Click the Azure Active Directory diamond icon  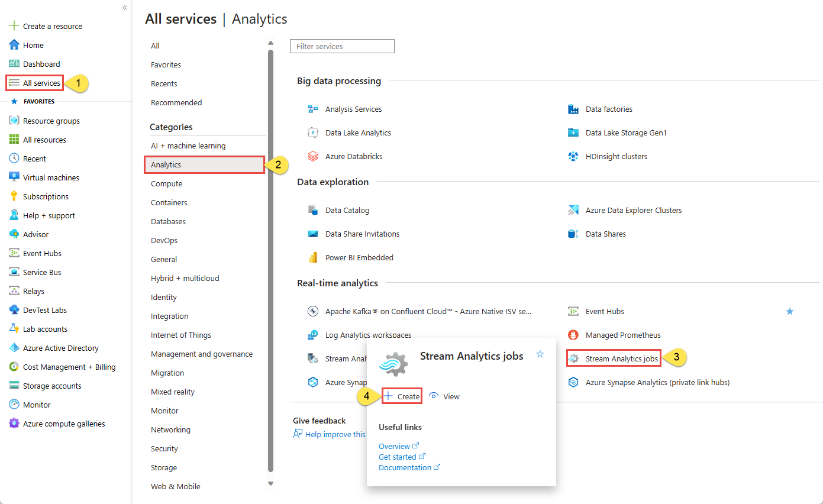tap(14, 348)
